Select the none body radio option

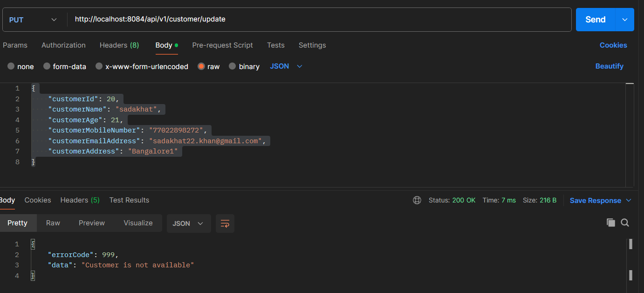pos(11,66)
